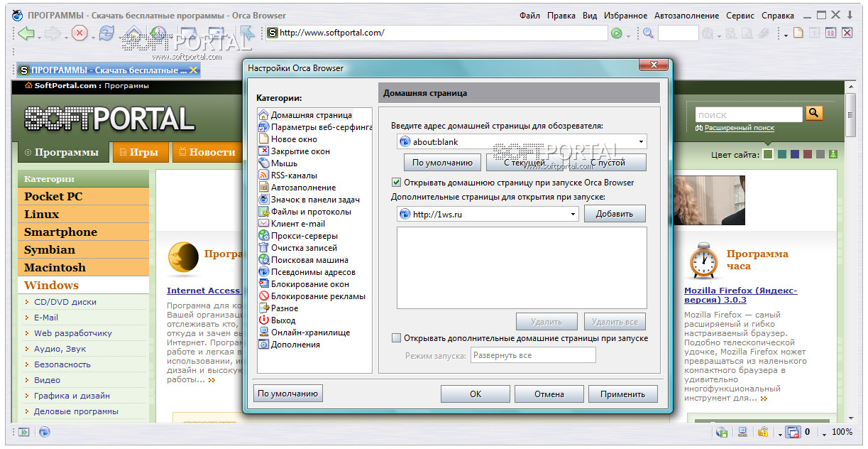Open the Правка menu

click(561, 16)
